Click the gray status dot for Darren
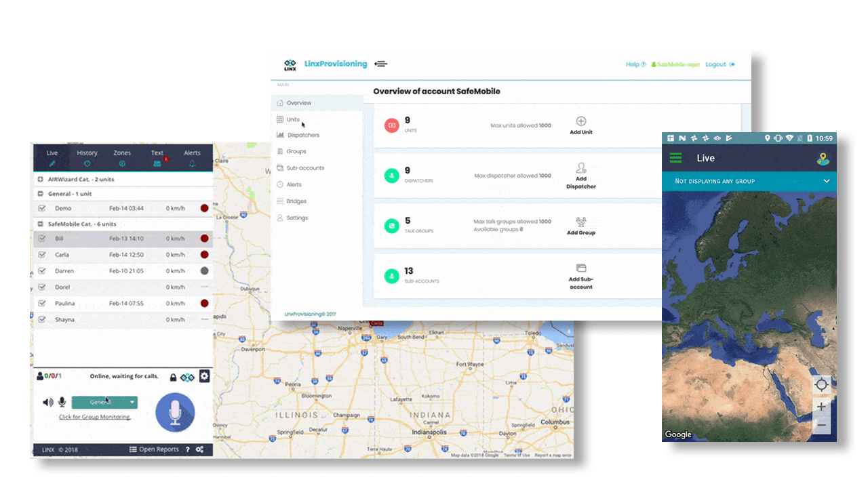This screenshot has width=868, height=488. pos(204,271)
